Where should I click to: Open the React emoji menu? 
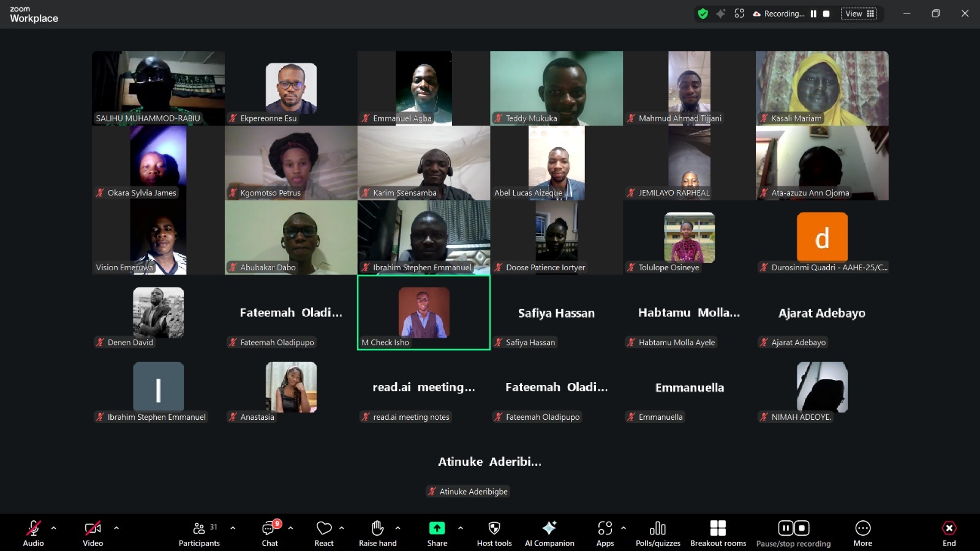click(x=324, y=533)
